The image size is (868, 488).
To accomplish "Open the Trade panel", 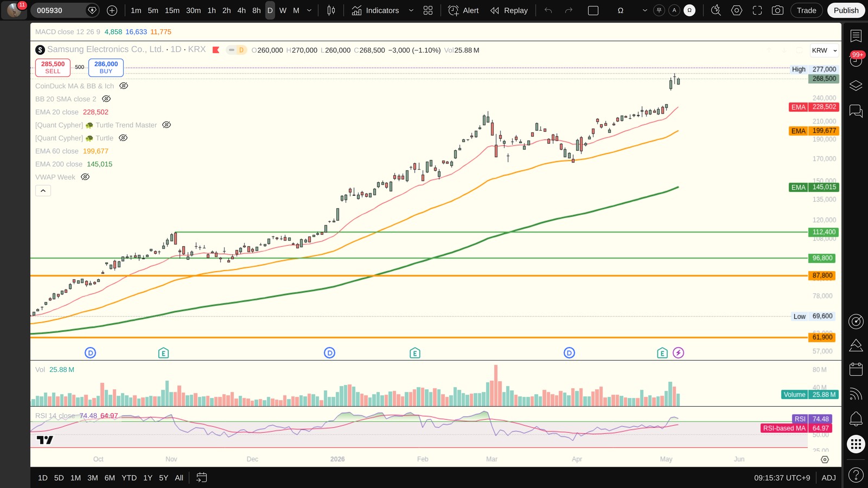I will tap(806, 10).
